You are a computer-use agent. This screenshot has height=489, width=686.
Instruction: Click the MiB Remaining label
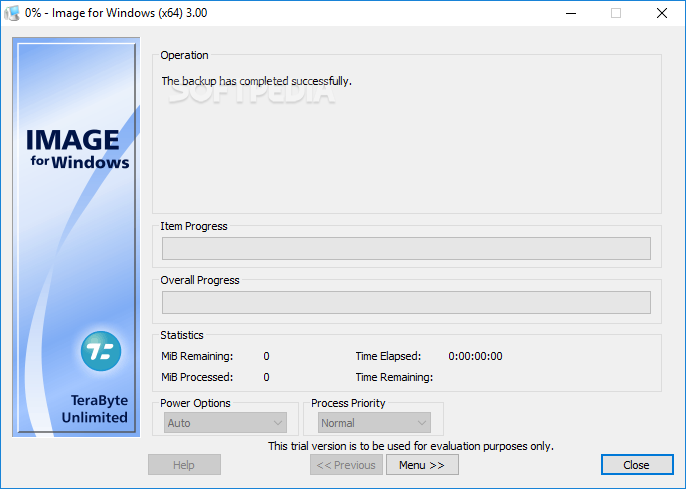click(x=197, y=356)
